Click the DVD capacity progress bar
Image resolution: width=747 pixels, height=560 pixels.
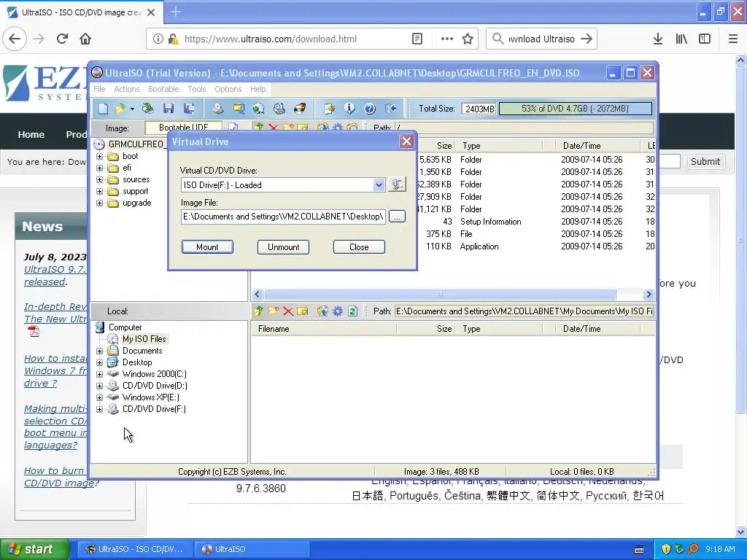[576, 109]
